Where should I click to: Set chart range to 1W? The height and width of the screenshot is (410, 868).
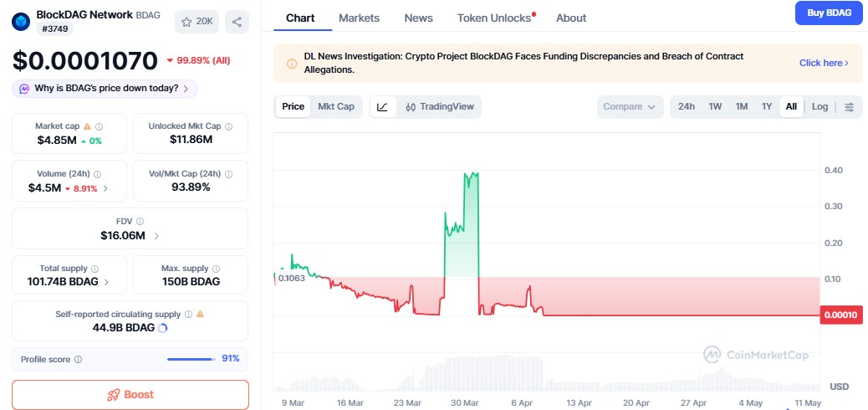click(x=715, y=107)
